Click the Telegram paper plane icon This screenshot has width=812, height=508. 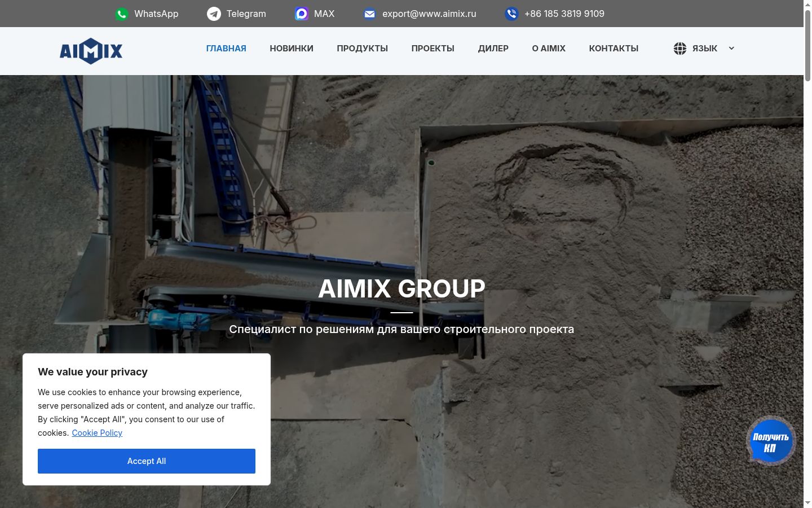tap(214, 14)
